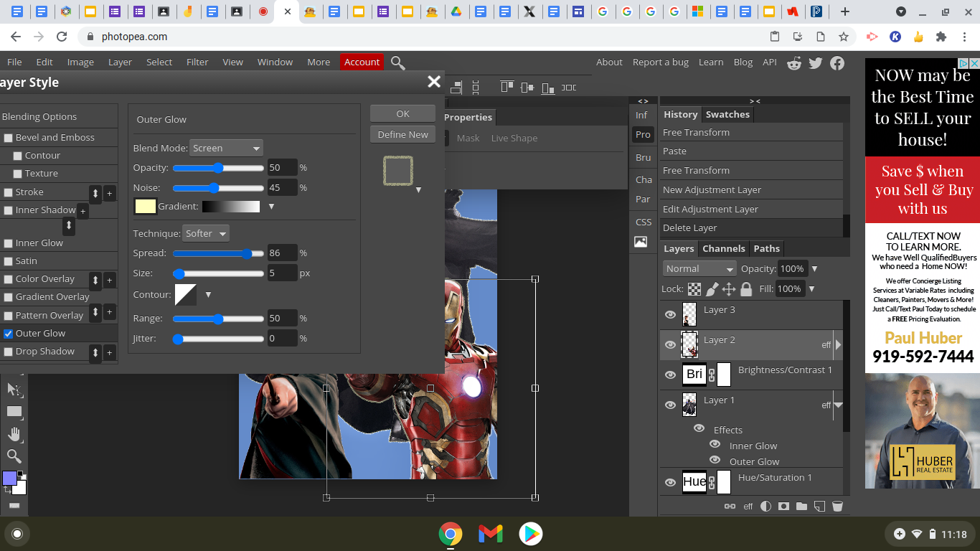Image resolution: width=980 pixels, height=551 pixels.
Task: Open the Technique Softer dropdown
Action: [206, 233]
